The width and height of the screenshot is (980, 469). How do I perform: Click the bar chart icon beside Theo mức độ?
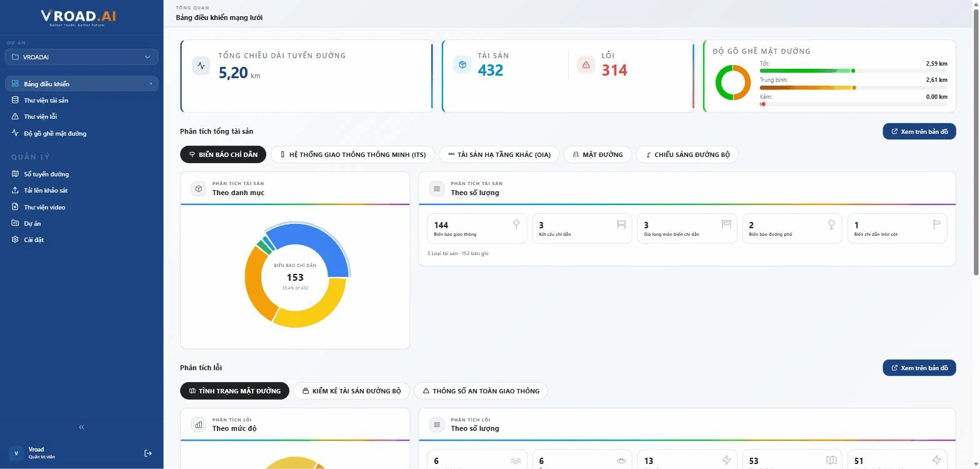(x=198, y=425)
